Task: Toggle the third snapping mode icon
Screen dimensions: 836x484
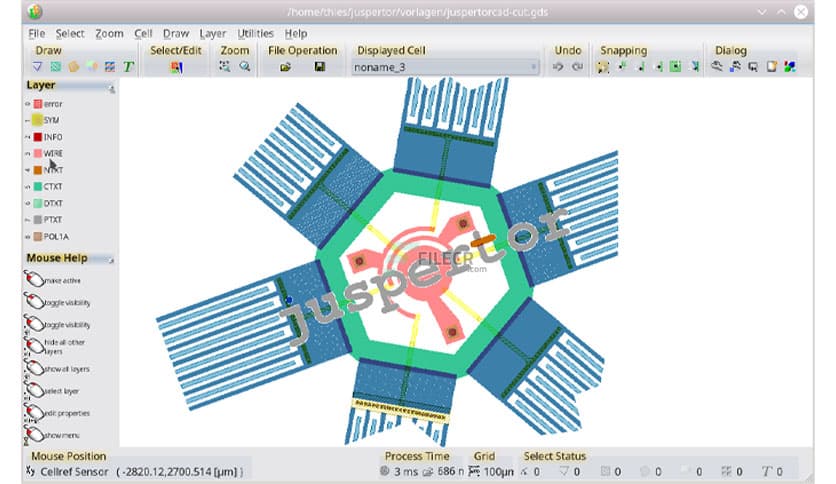Action: pyautogui.click(x=640, y=67)
